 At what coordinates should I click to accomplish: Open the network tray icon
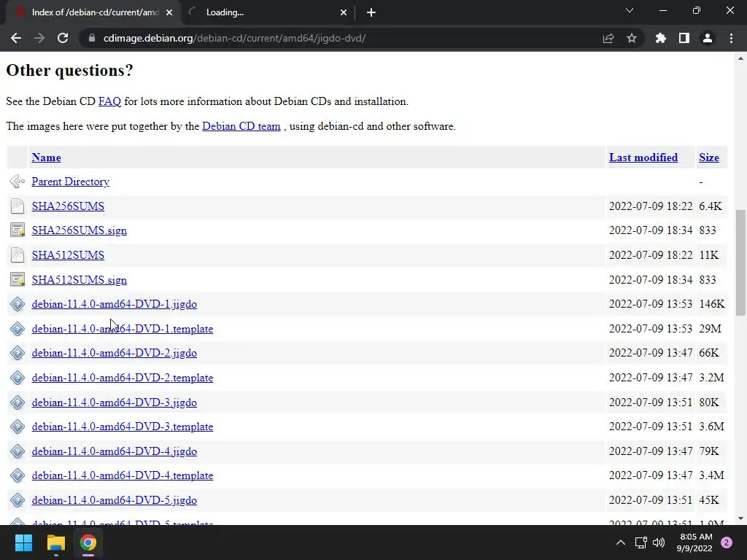640,542
